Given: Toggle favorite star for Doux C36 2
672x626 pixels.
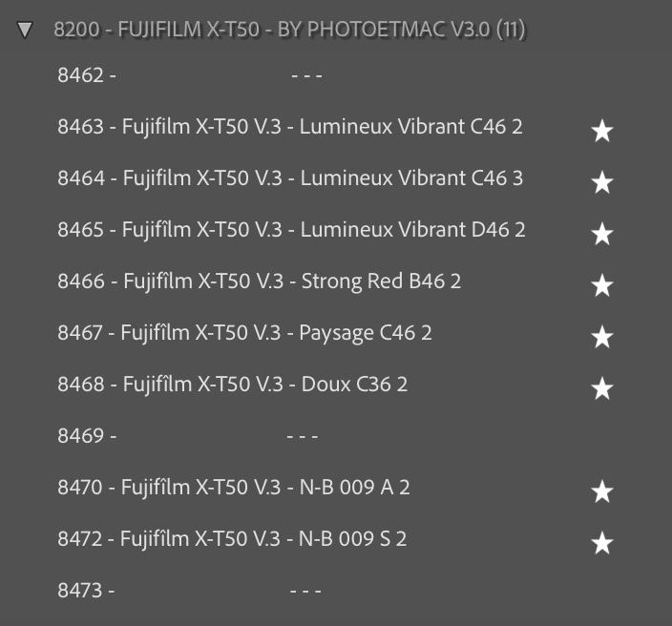Looking at the screenshot, I should pyautogui.click(x=601, y=388).
